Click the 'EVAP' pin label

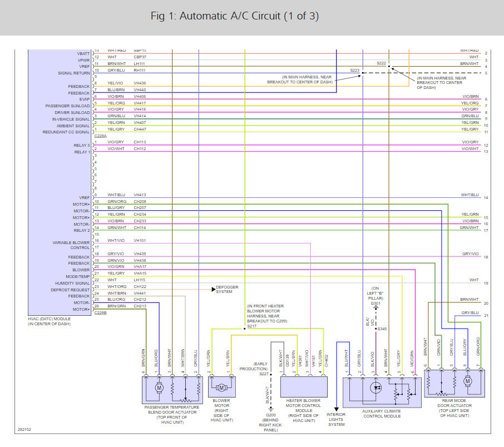pyautogui.click(x=85, y=100)
